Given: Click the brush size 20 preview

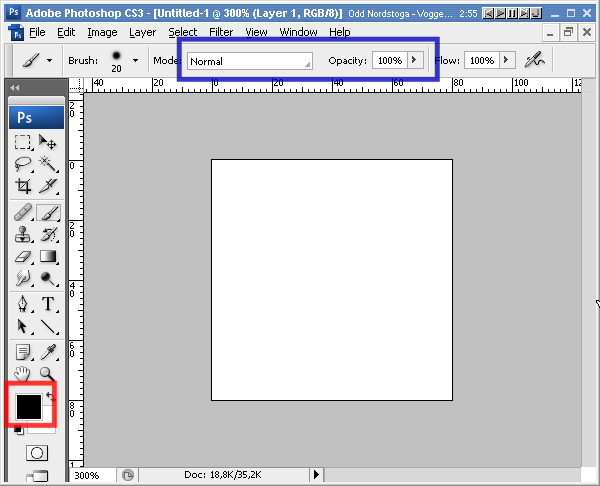Looking at the screenshot, I should [116, 60].
